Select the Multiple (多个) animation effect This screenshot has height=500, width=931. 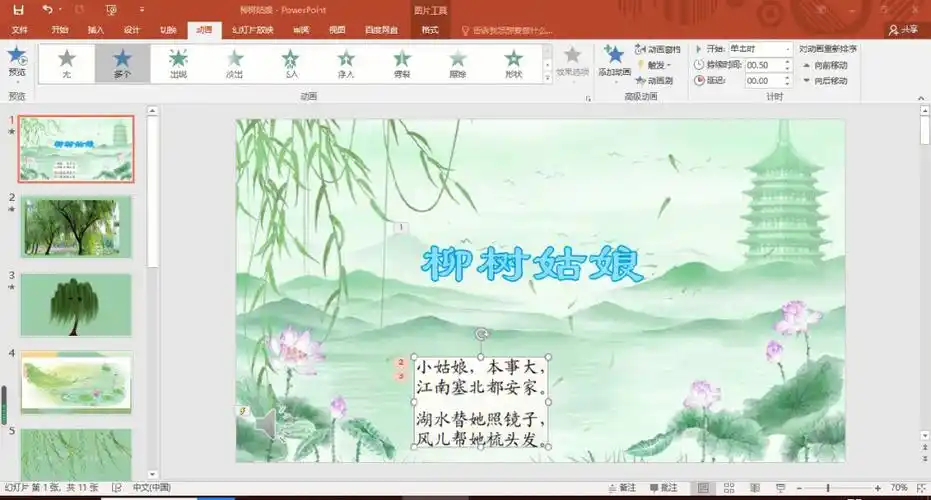pos(122,64)
